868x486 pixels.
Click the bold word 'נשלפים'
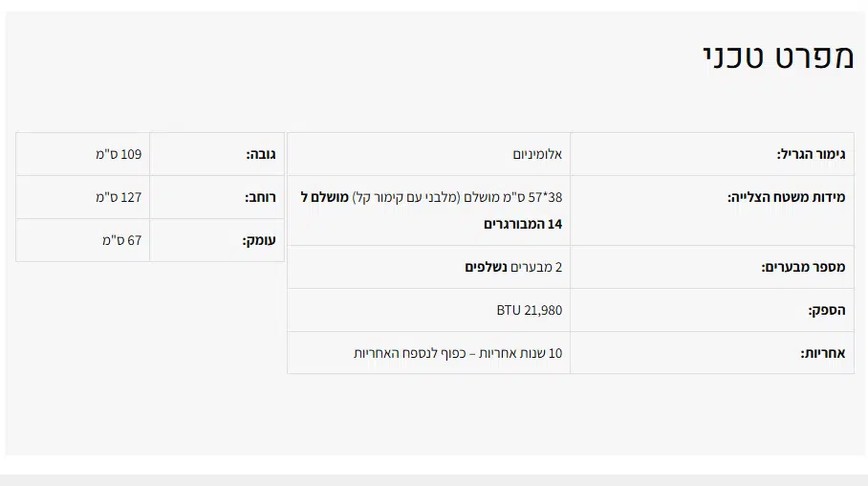point(486,267)
